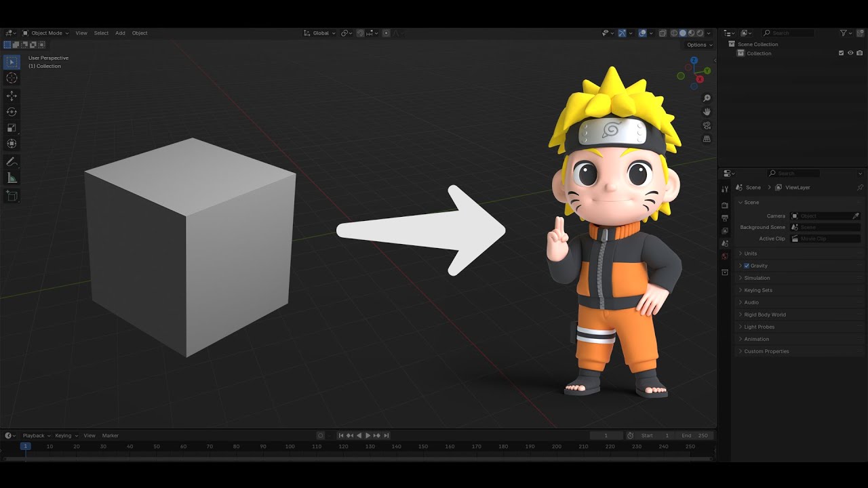This screenshot has width=868, height=488.
Task: Select the Measure tool
Action: tap(12, 178)
